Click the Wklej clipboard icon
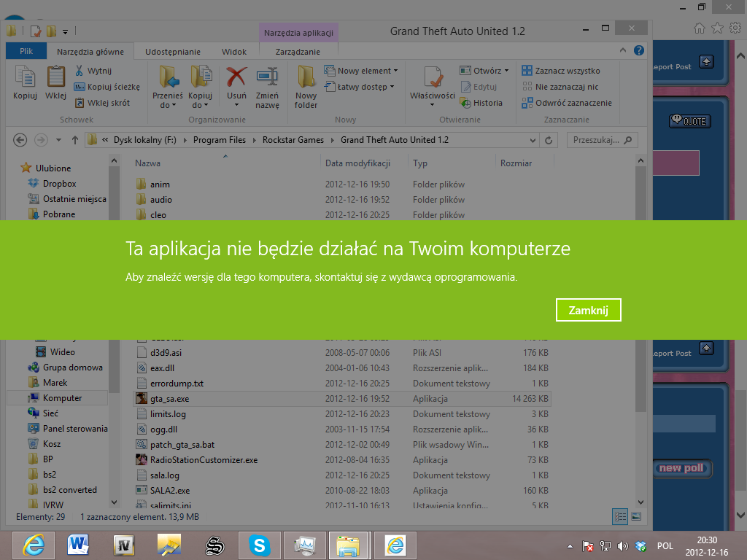This screenshot has width=747, height=560. click(55, 82)
